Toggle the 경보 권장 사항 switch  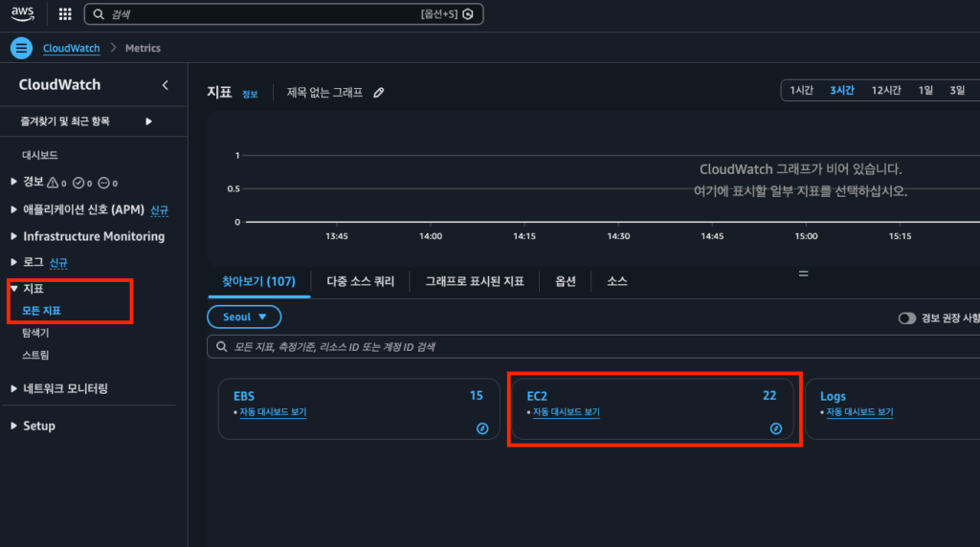[x=906, y=317]
